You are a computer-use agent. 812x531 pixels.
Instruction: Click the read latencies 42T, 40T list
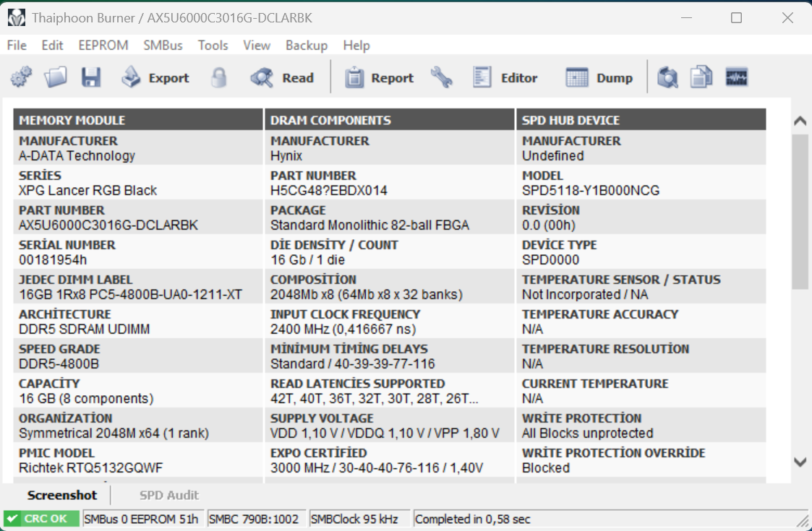tap(374, 399)
